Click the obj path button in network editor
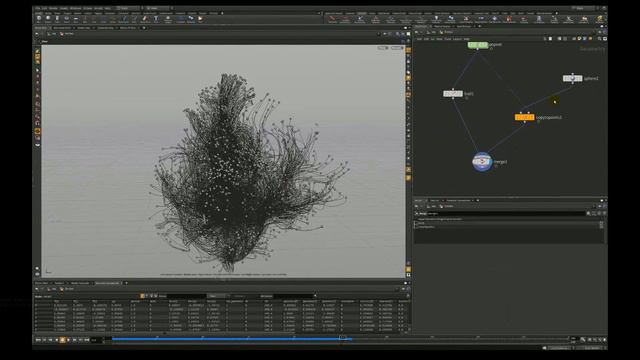Screen dimensions: 640x360 (x=432, y=32)
